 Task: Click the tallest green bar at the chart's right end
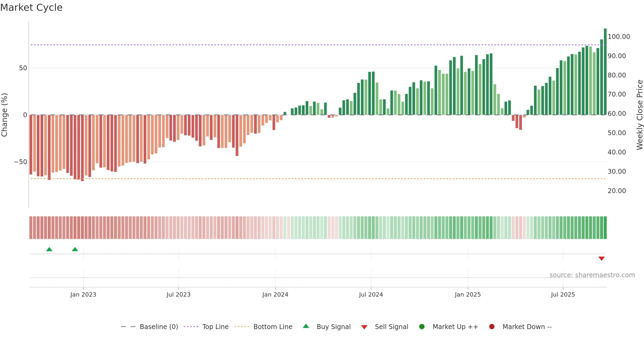pos(605,72)
